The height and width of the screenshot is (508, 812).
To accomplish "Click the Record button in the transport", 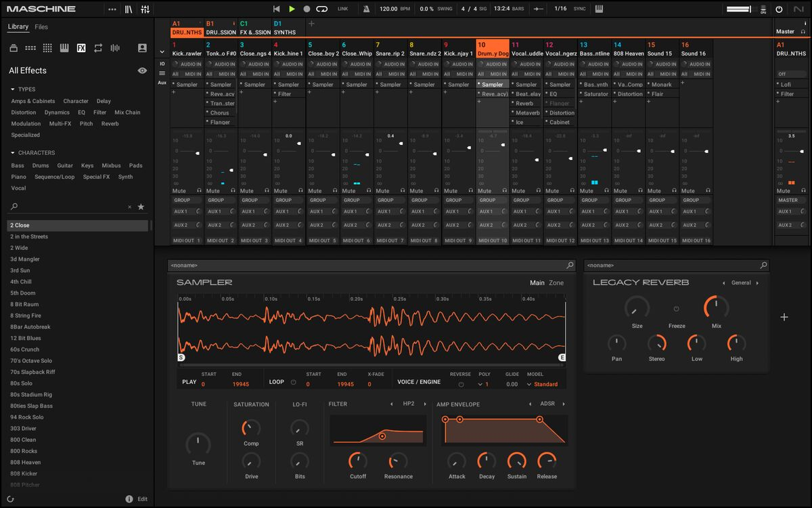I will (307, 9).
